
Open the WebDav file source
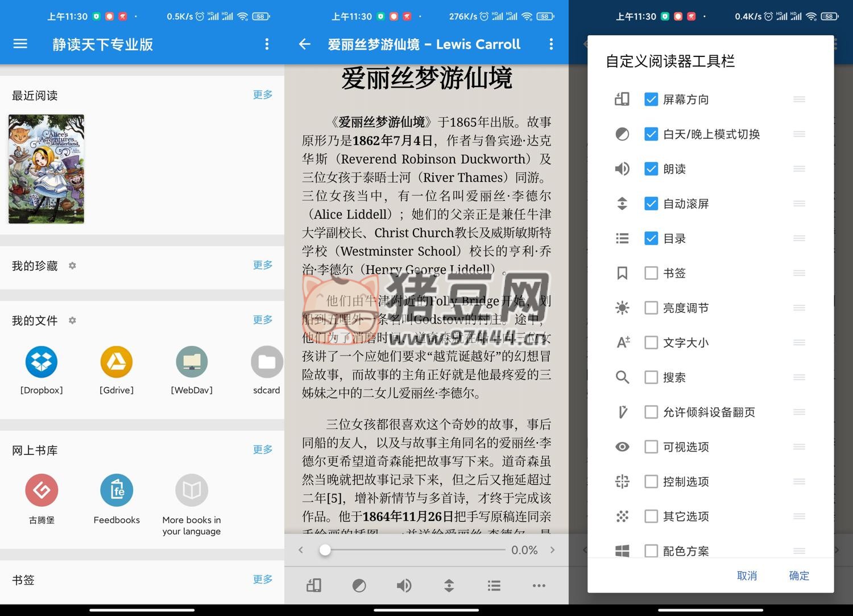pyautogui.click(x=192, y=362)
